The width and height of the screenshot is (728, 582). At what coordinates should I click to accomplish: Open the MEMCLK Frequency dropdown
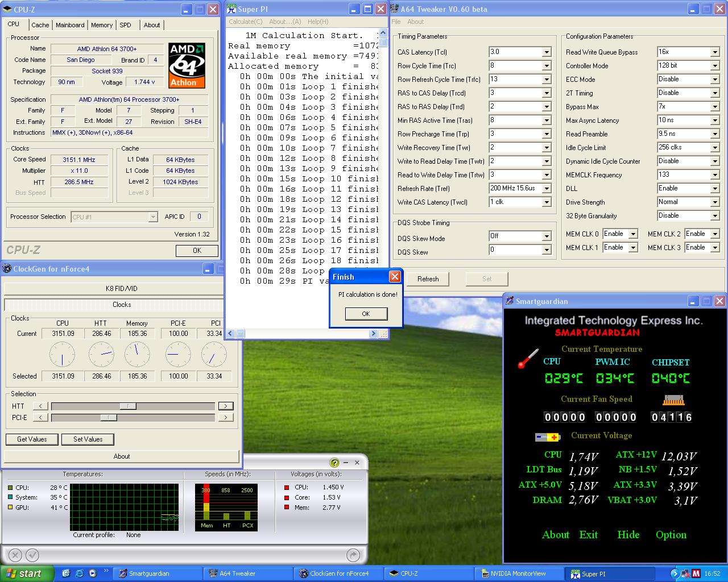[715, 174]
